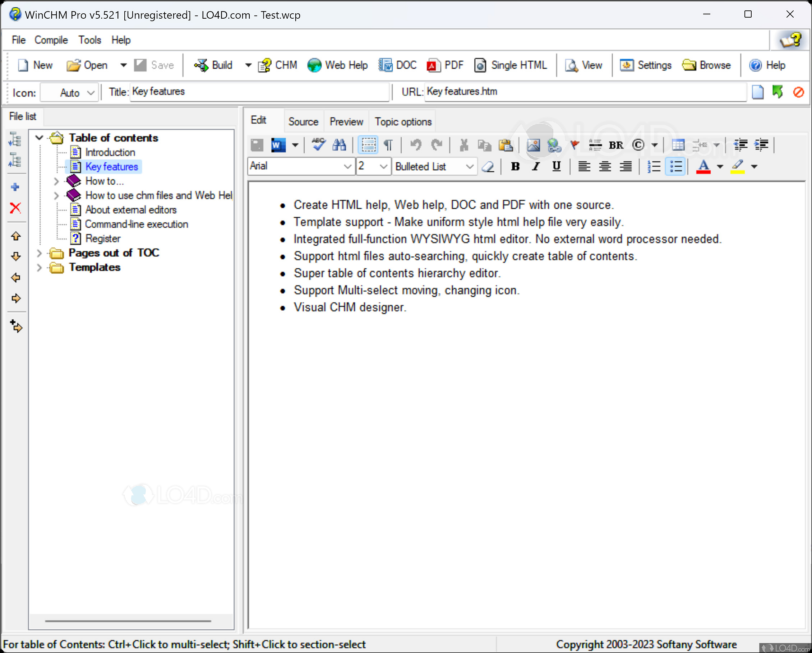The image size is (812, 653).
Task: Click the blue plus add-topic icon
Action: 15,187
